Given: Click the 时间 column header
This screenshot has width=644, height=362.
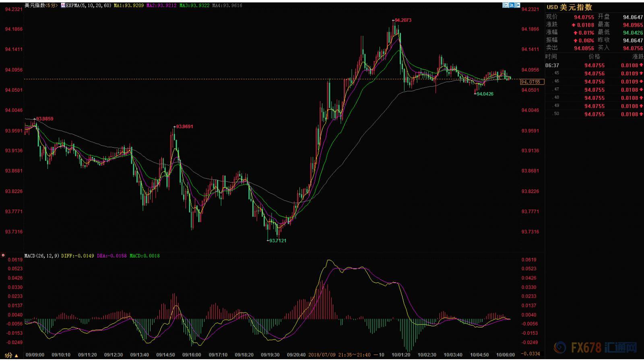Looking at the screenshot, I should 551,57.
